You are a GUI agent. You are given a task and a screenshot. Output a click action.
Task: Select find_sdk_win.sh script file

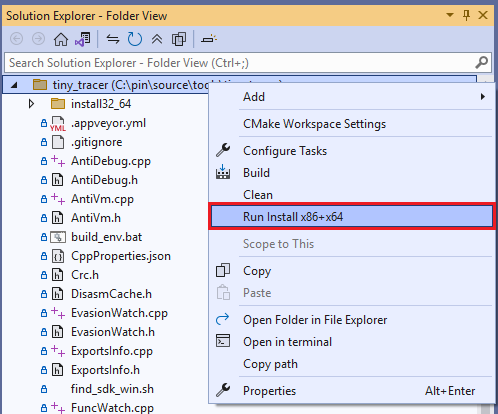(112, 389)
